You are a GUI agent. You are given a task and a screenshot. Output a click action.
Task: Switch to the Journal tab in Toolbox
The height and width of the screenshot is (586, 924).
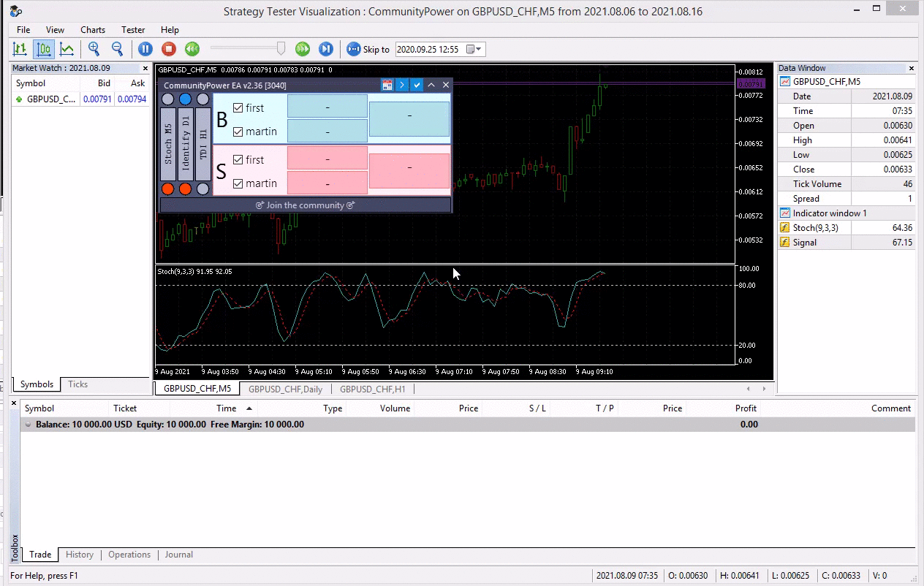coord(179,555)
